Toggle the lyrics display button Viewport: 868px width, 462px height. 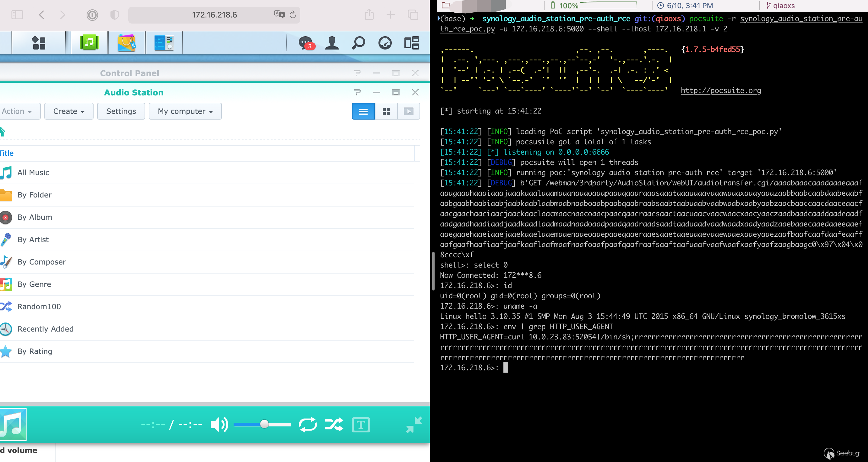361,425
